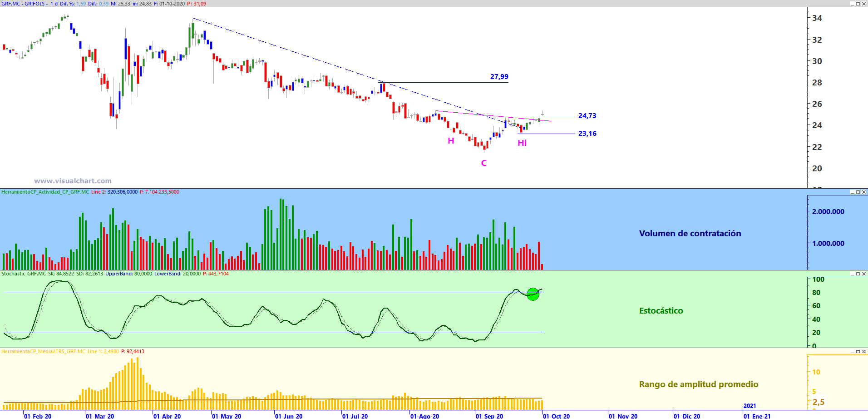Click the 24 value on price axis
Screen dimensions: 868x419
pos(817,125)
